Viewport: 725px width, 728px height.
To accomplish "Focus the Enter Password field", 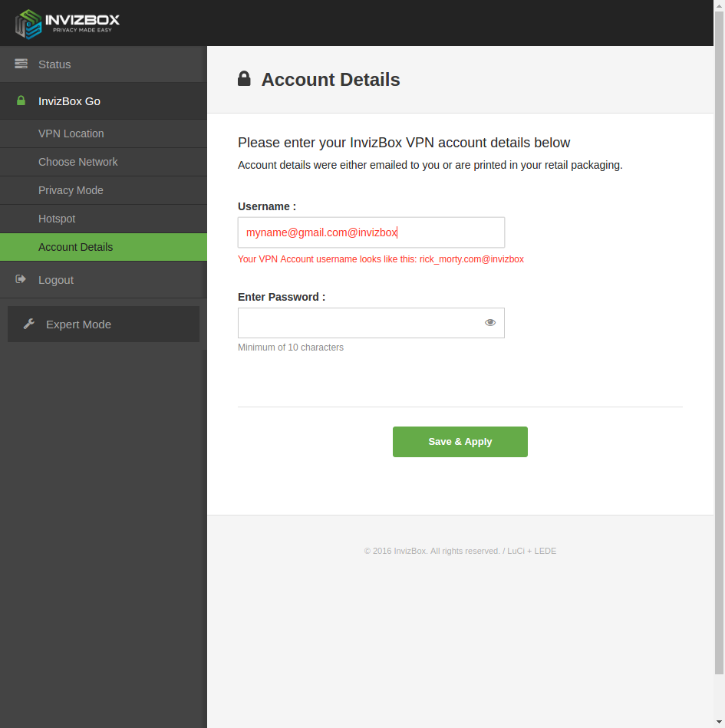I will point(359,323).
